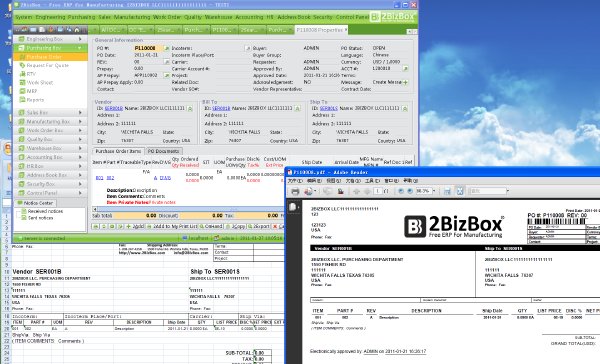Open Bill To ID SER001B link
600x364 pixels.
(x=221, y=108)
